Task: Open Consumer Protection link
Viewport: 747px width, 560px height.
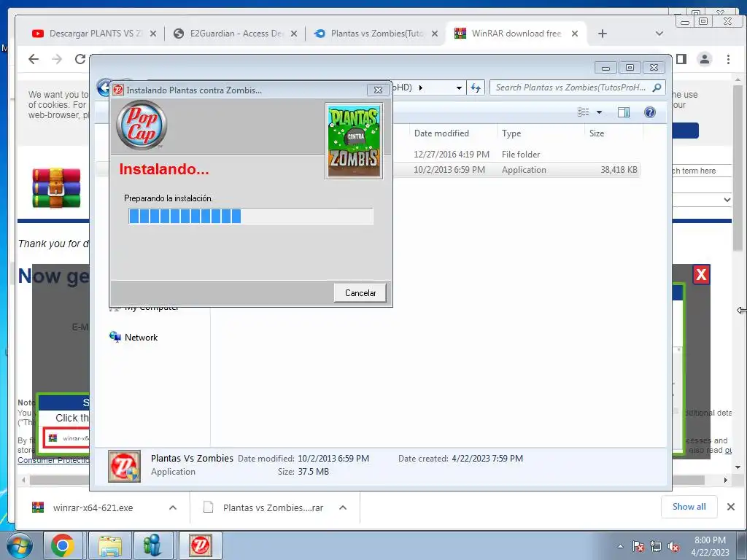Action: tap(53, 460)
